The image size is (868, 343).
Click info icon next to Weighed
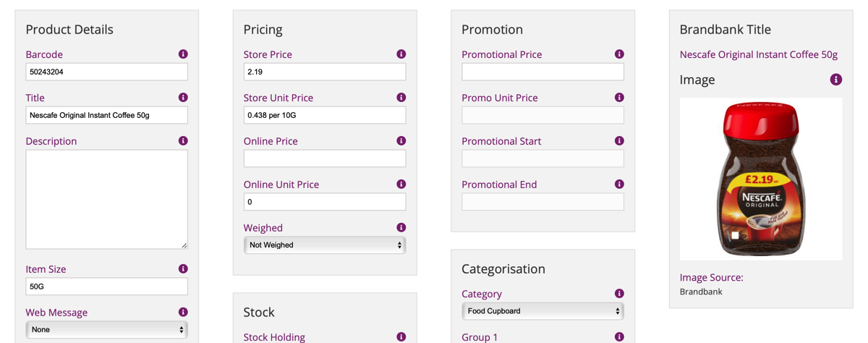coord(401,228)
